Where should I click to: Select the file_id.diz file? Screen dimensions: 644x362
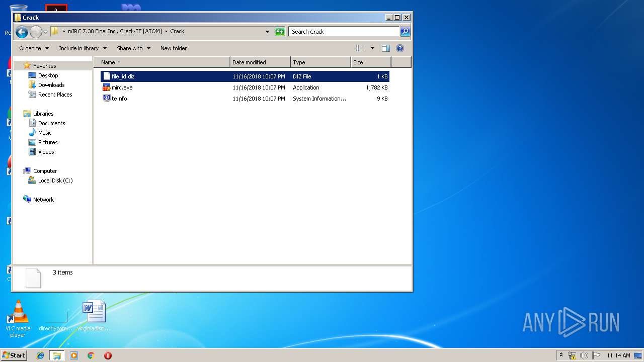point(245,76)
